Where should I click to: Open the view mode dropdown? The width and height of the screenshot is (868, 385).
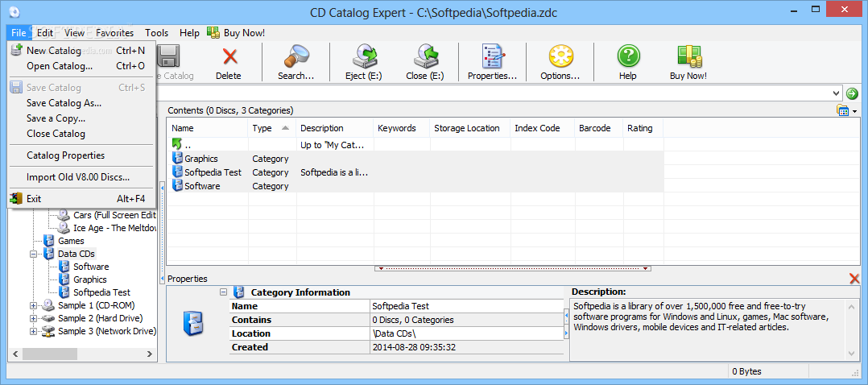coord(846,110)
